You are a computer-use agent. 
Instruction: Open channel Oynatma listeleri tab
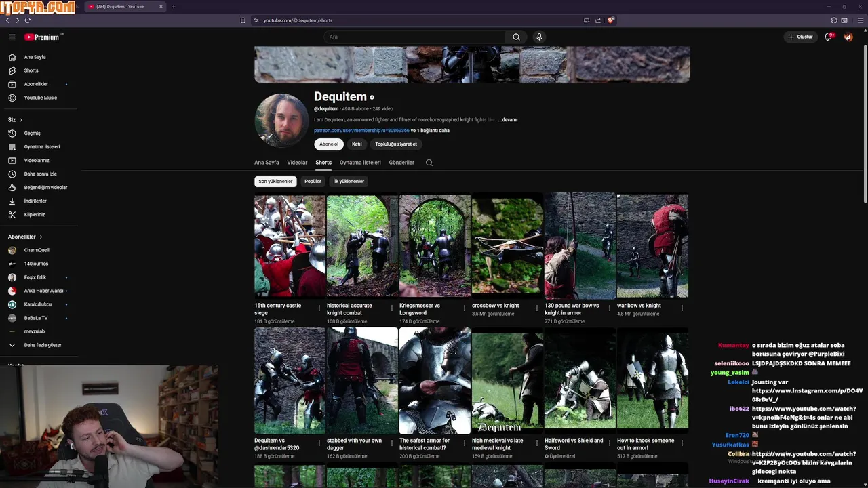360,163
